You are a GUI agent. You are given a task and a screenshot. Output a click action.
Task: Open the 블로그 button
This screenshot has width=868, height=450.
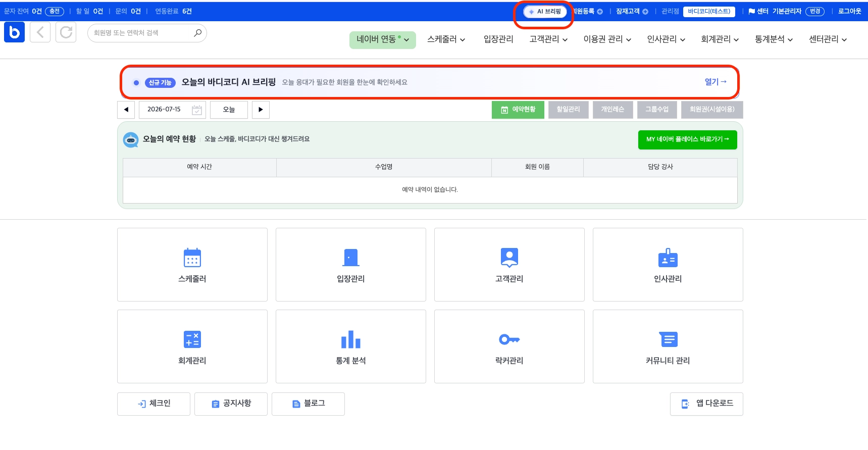[x=308, y=404]
